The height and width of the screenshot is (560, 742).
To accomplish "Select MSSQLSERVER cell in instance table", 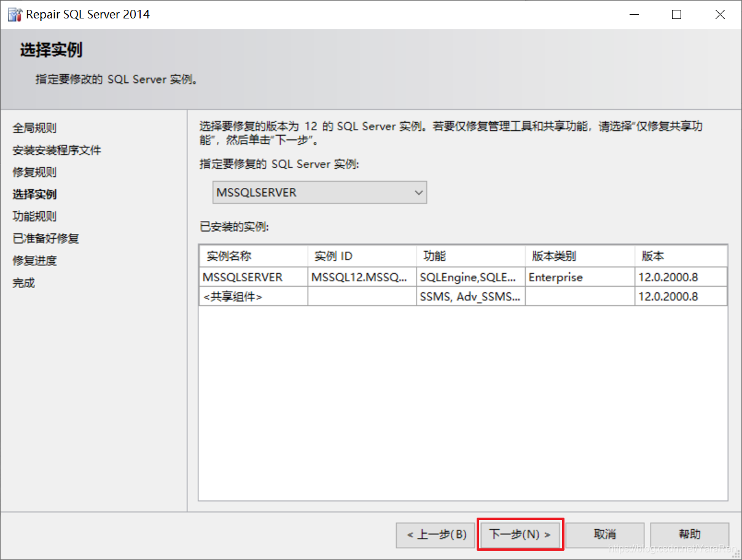I will [x=254, y=277].
